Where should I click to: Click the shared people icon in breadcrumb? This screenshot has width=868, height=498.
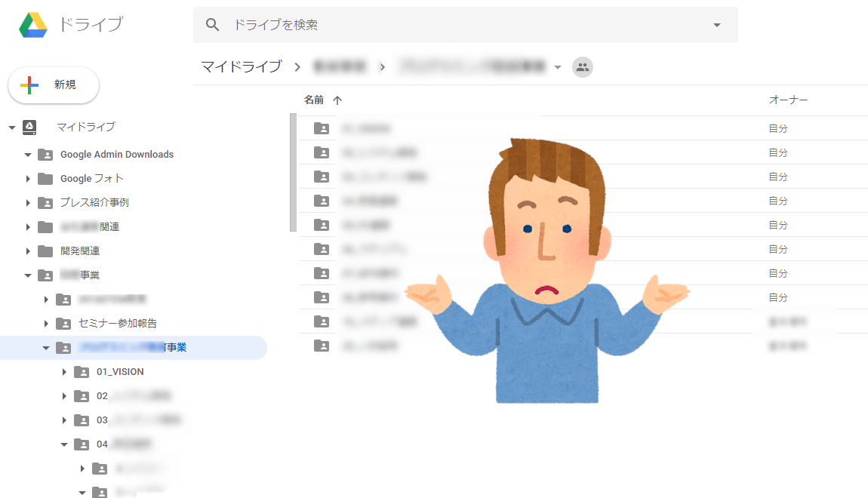pyautogui.click(x=582, y=67)
